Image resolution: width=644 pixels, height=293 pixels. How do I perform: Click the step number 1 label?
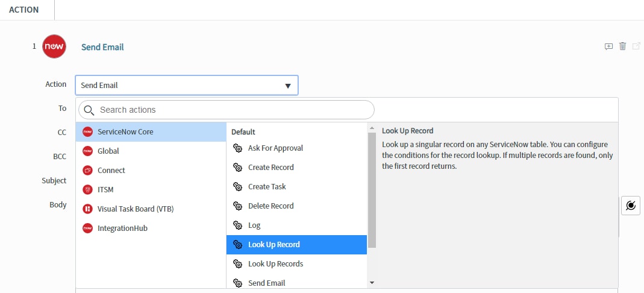(x=34, y=46)
